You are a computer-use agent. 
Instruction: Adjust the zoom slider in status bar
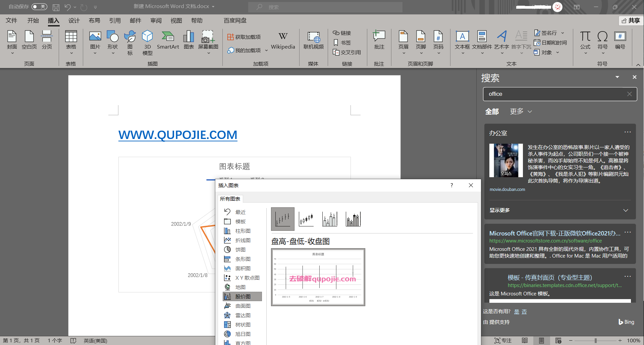[x=595, y=341]
